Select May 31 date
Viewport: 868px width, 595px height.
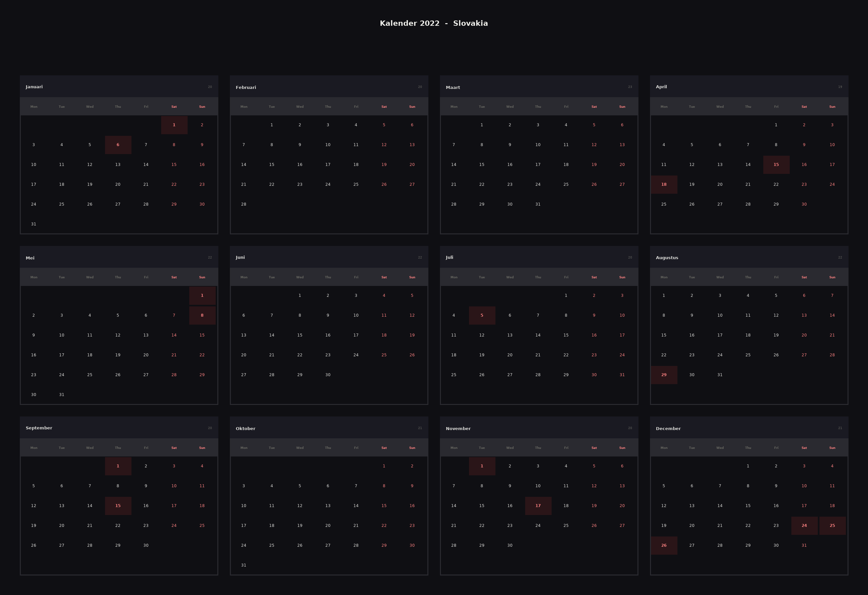pos(62,394)
